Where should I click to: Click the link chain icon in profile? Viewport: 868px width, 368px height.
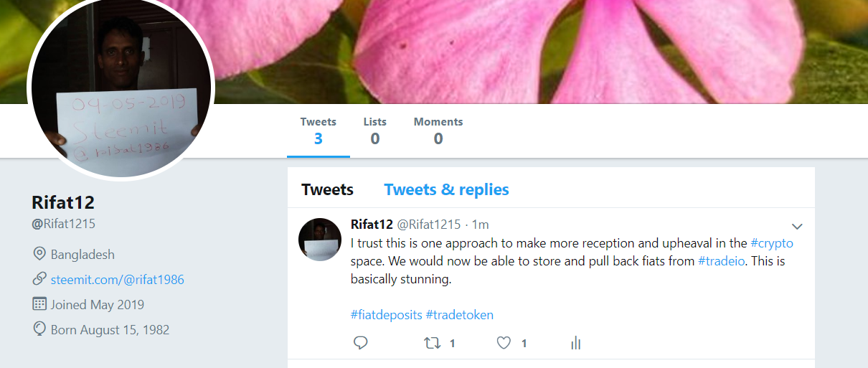[39, 279]
